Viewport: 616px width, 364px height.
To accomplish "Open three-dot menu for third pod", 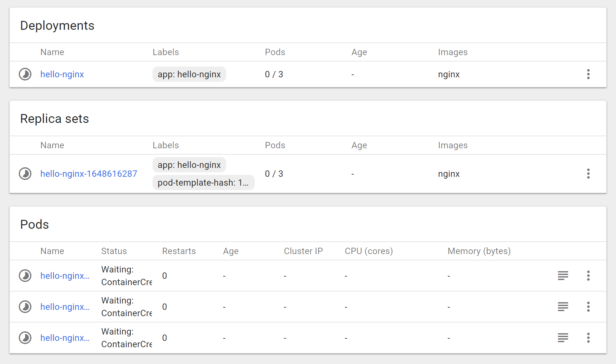I will 588,338.
